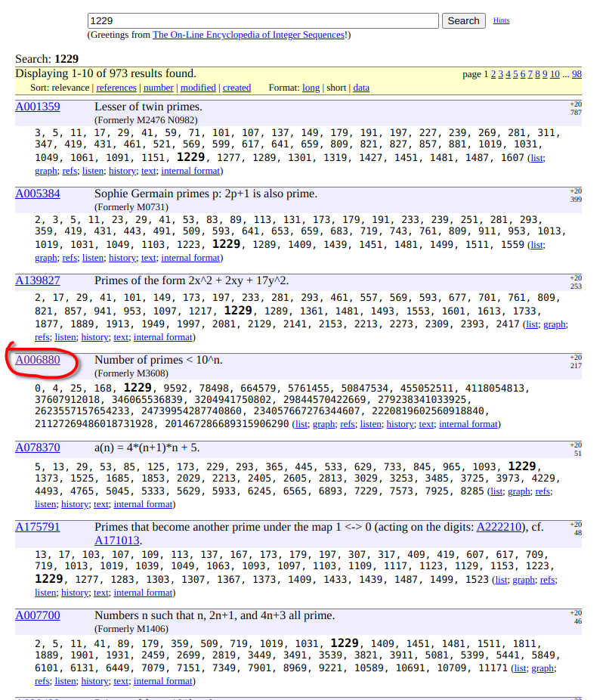Open sequence A001359
Image resolution: width=609 pixels, height=700 pixels.
[x=38, y=107]
